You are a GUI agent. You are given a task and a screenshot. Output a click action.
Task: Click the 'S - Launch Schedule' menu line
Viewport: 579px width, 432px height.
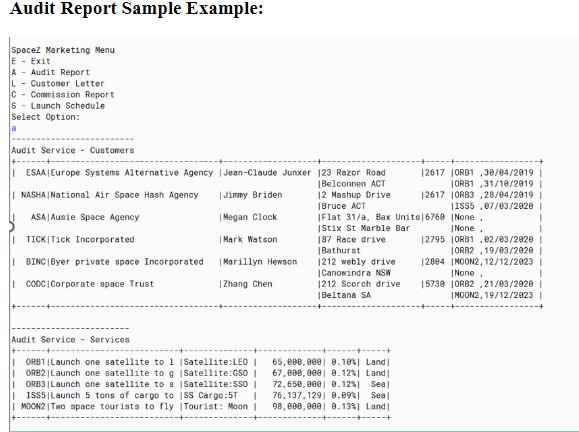[x=58, y=106]
